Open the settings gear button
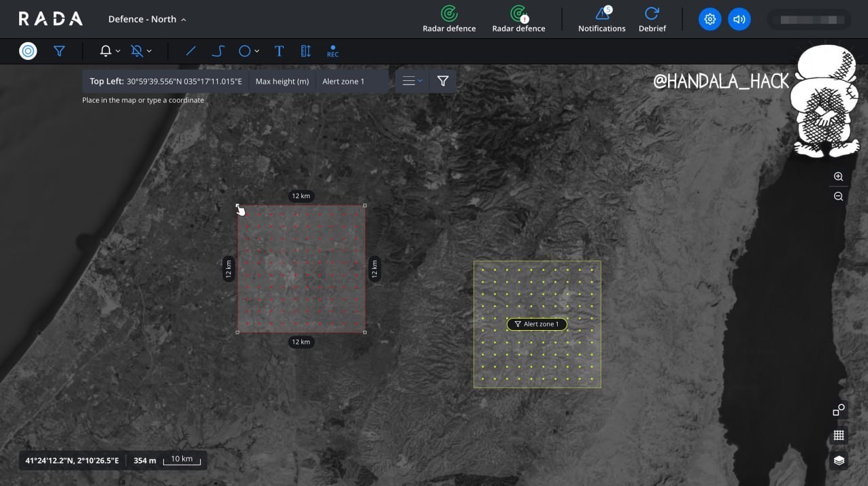 710,19
